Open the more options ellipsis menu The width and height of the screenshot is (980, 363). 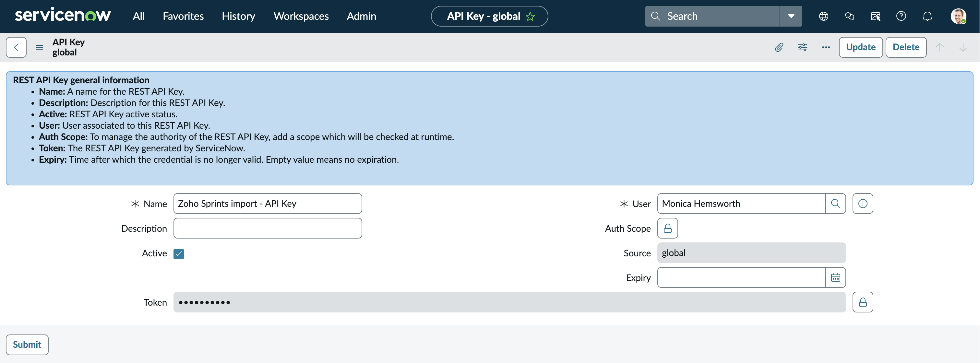pyautogui.click(x=826, y=47)
